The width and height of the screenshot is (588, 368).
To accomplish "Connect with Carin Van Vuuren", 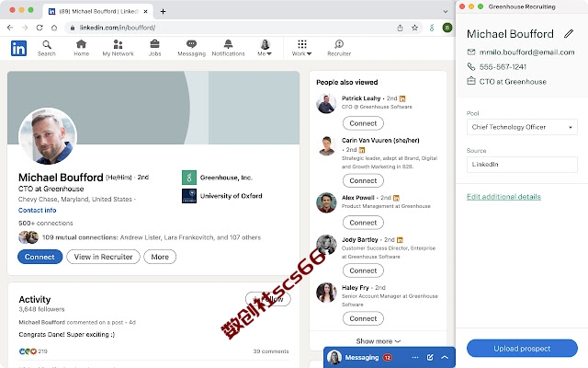I will (363, 180).
